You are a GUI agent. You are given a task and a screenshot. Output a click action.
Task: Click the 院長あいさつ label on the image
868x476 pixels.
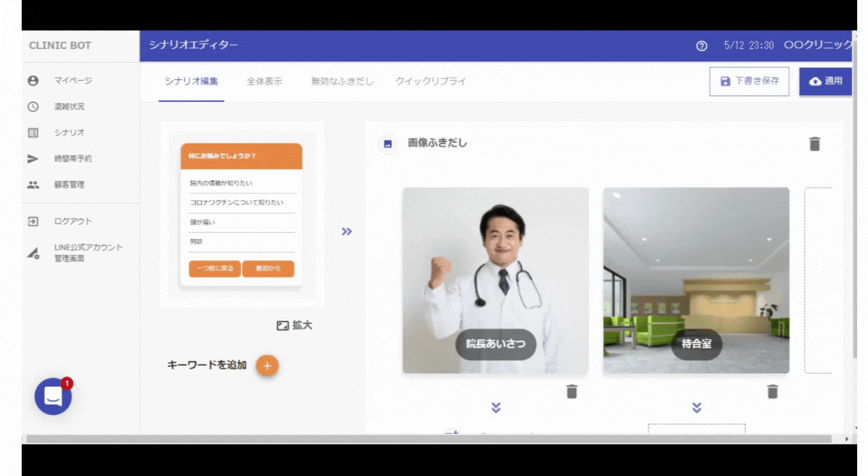(495, 345)
